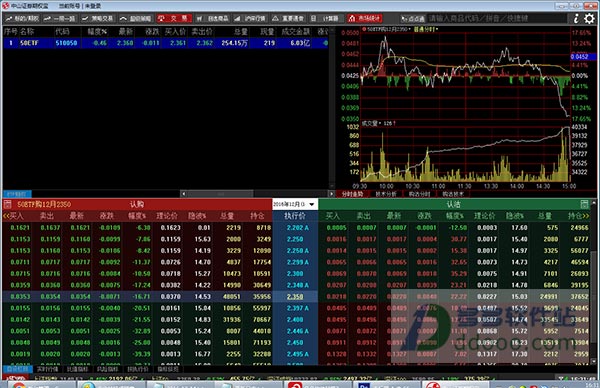
Task: Expand the expiry month dropdown
Action: point(312,204)
